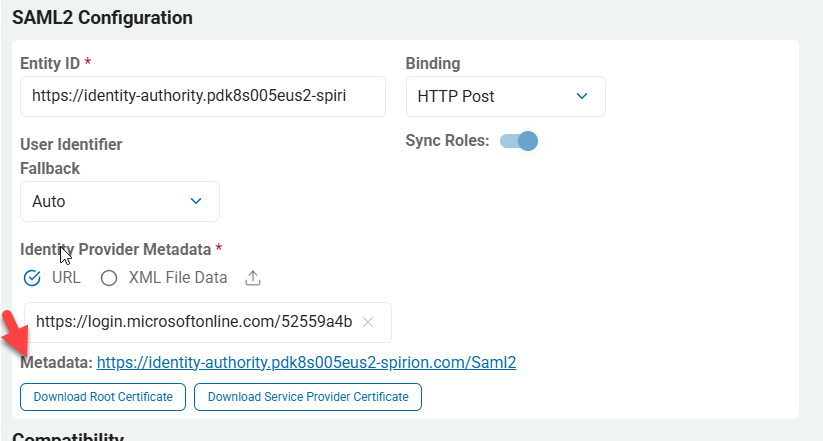Click the login.microsoftonline.com metadata URL field
The width and height of the screenshot is (823, 441).
194,322
